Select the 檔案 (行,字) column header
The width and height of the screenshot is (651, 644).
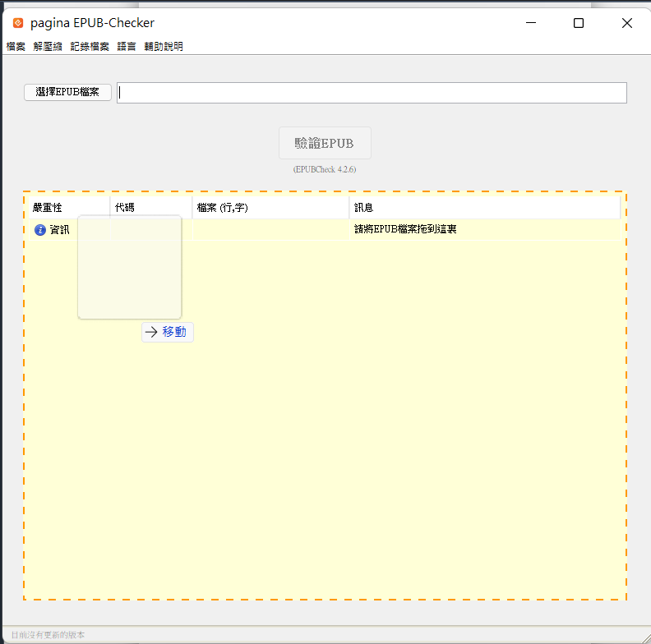click(x=270, y=208)
